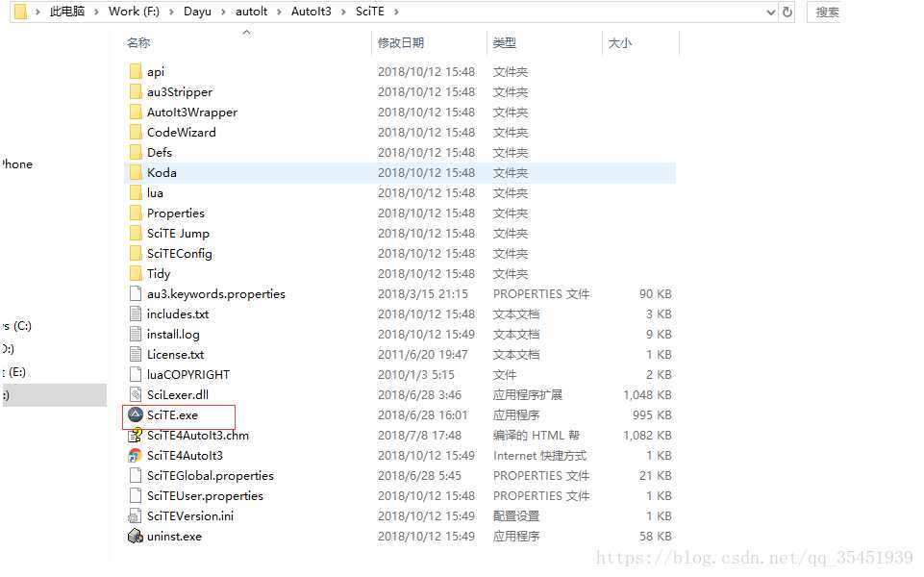Expand the chevron after Work (F:) breadcrumb
Image resolution: width=924 pixels, height=577 pixels.
(171, 12)
